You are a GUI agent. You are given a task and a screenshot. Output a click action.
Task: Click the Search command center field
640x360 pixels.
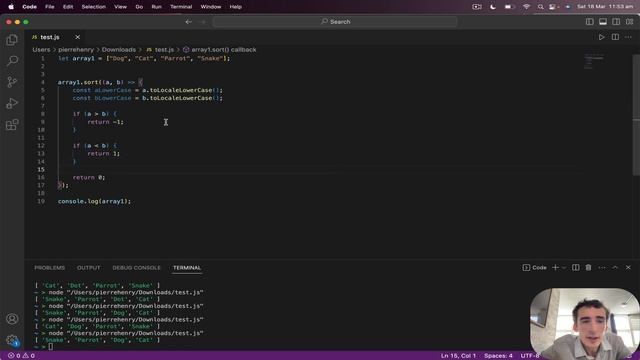335,22
